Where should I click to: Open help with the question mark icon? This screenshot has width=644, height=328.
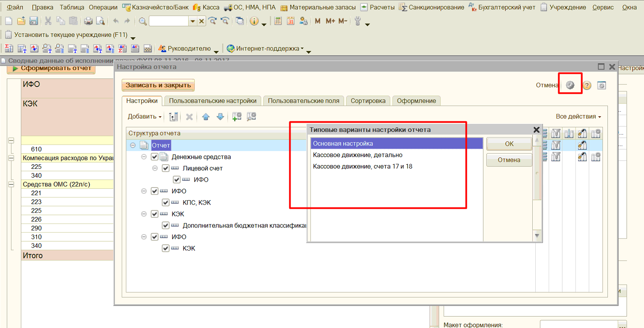tap(587, 85)
